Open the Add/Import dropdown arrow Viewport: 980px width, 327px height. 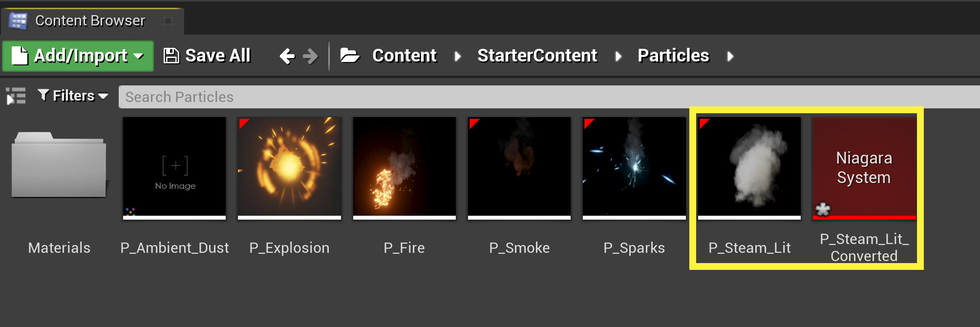139,56
